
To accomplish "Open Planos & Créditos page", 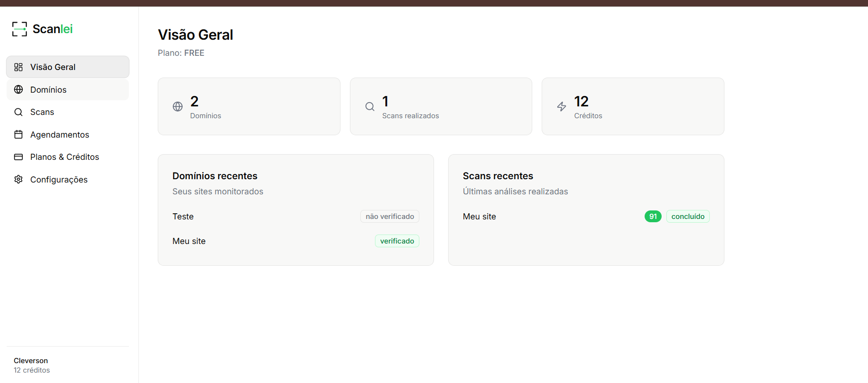I will click(68, 157).
